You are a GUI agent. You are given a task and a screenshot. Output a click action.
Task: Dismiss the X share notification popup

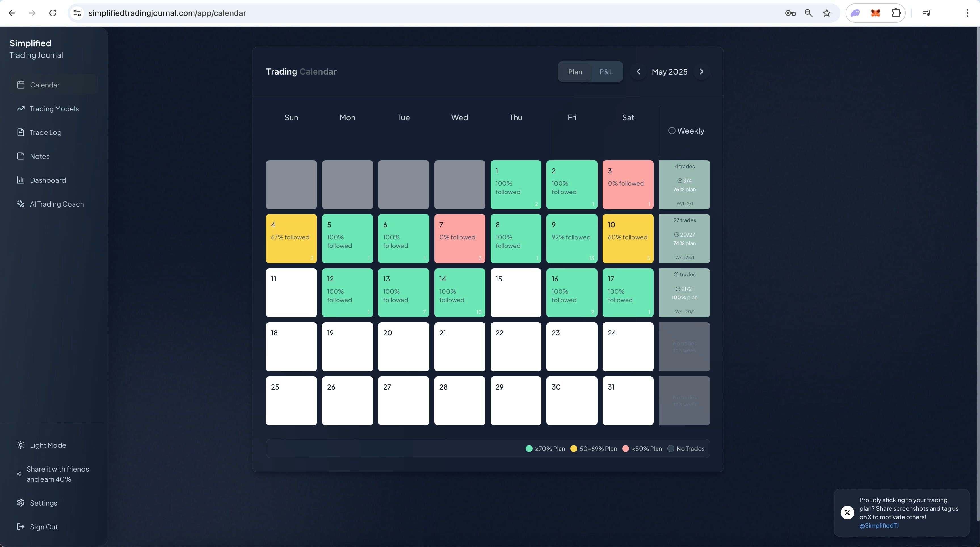(x=847, y=512)
